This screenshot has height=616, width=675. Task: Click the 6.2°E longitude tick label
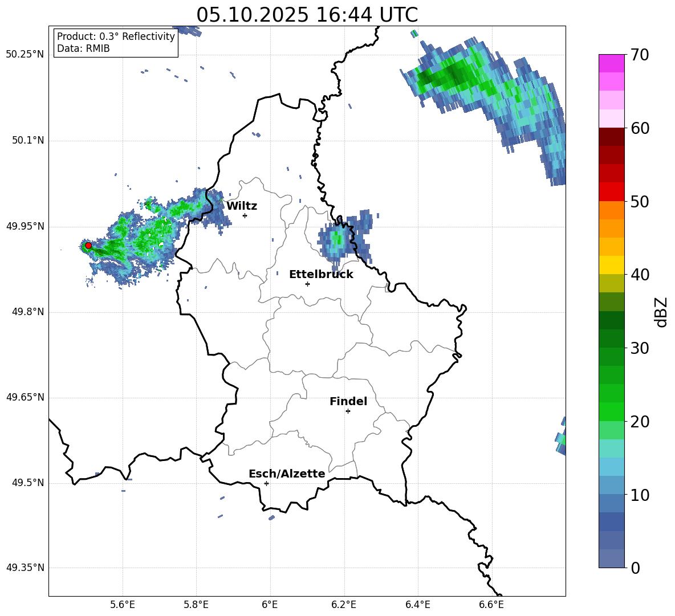(344, 605)
